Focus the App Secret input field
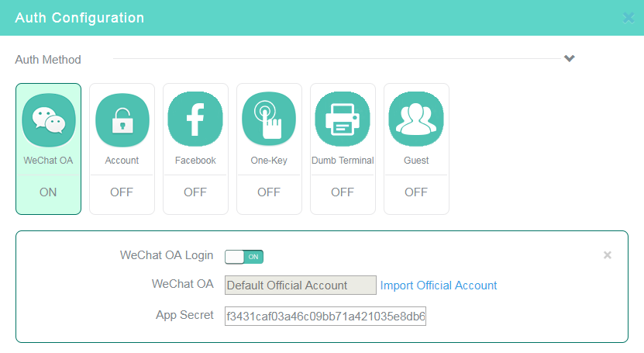Viewport: 644px width, 353px height. coord(325,316)
